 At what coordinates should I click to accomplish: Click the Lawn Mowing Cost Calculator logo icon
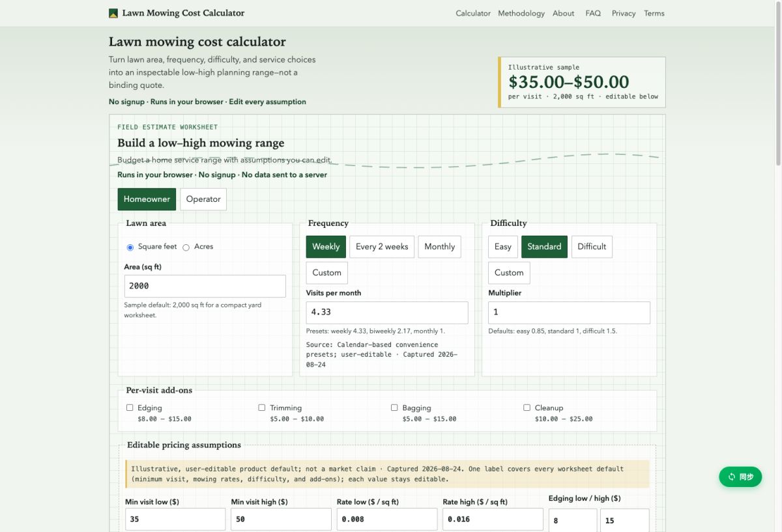pyautogui.click(x=113, y=13)
